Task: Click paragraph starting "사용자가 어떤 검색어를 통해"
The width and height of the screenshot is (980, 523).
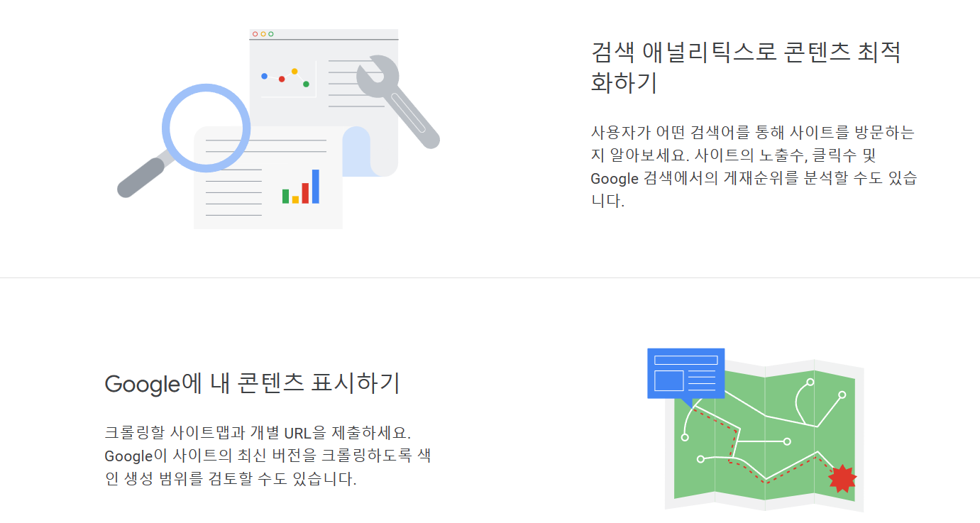Action: [x=754, y=167]
